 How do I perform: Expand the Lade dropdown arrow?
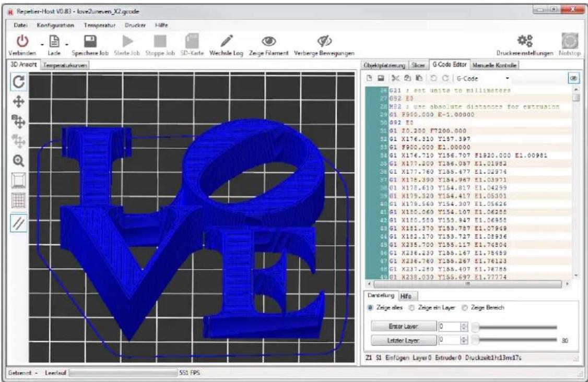pos(67,44)
